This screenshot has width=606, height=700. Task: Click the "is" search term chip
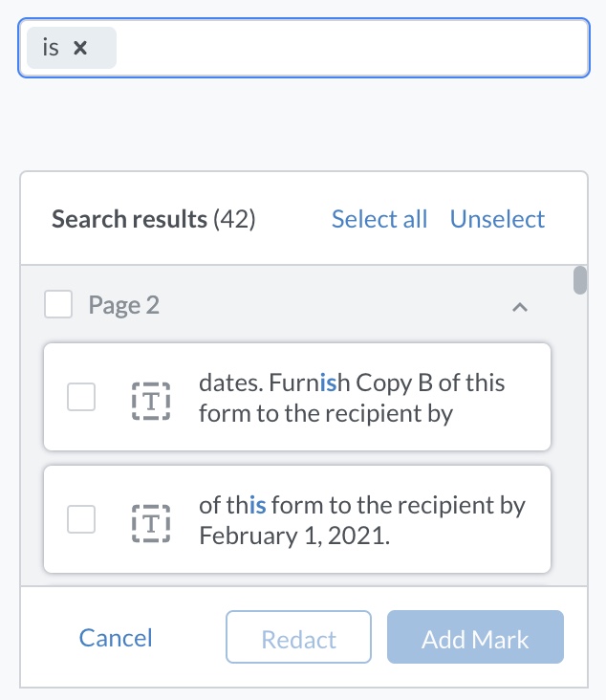pyautogui.click(x=72, y=48)
